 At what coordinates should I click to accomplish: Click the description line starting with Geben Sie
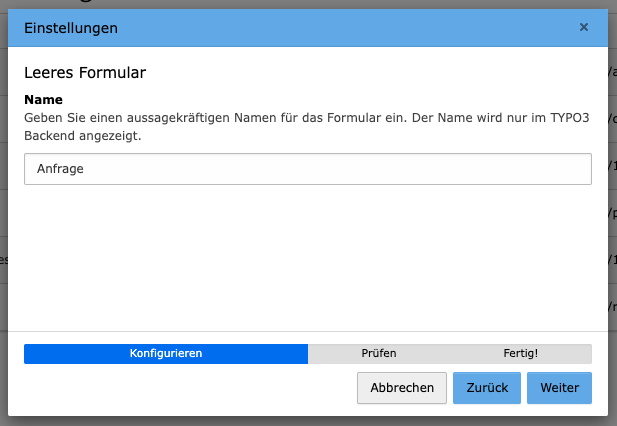[307, 118]
